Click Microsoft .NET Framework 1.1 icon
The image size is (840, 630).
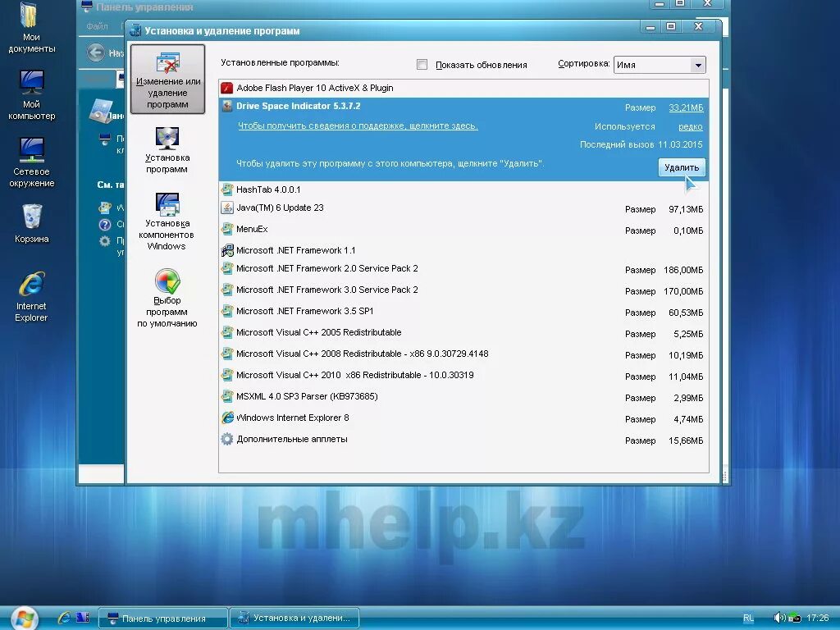227,250
